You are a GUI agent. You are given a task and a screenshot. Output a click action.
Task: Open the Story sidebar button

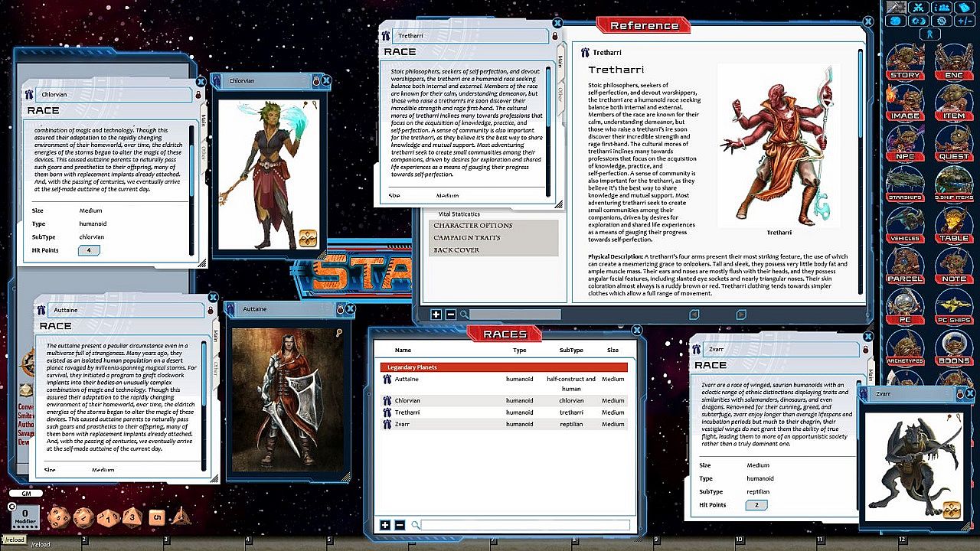905,62
